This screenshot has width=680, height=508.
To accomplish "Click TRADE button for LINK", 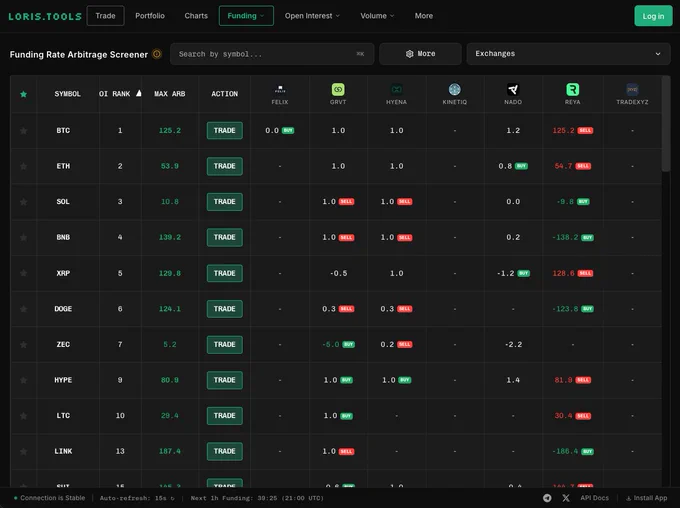I will [x=225, y=451].
